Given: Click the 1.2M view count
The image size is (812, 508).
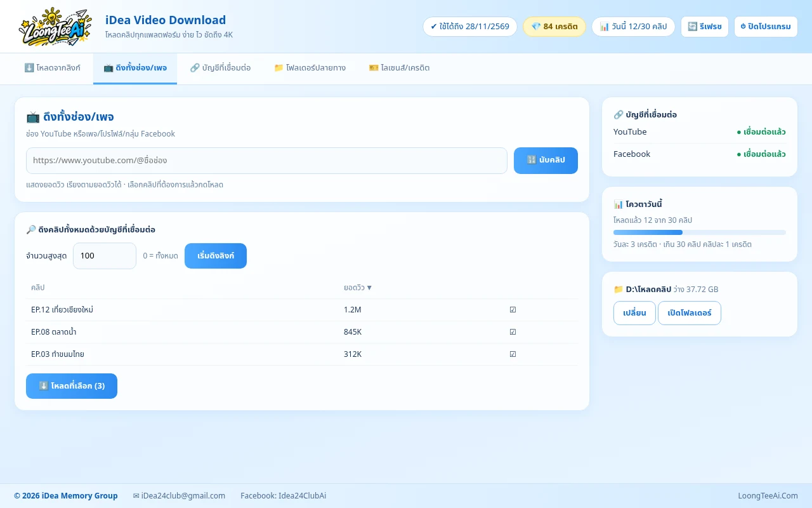Looking at the screenshot, I should coord(353,310).
